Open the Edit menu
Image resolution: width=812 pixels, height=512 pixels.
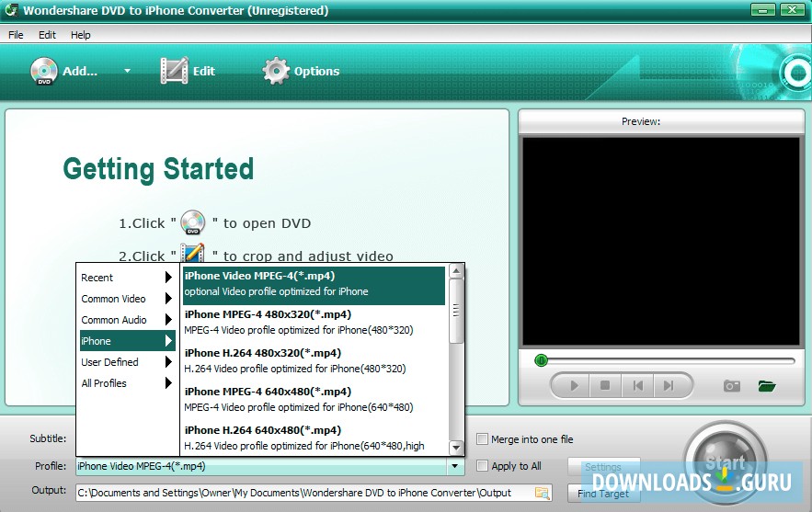(47, 35)
